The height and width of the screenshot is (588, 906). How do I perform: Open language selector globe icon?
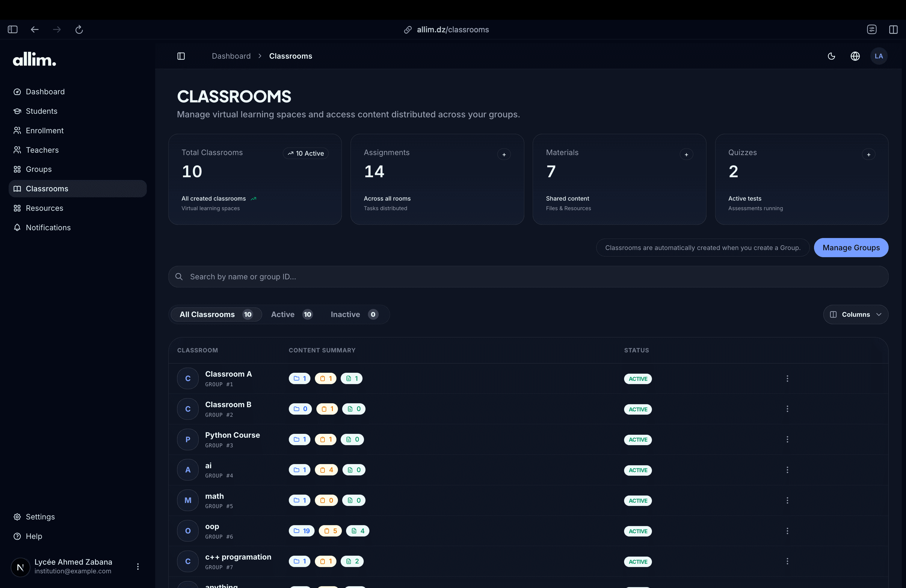(x=855, y=56)
